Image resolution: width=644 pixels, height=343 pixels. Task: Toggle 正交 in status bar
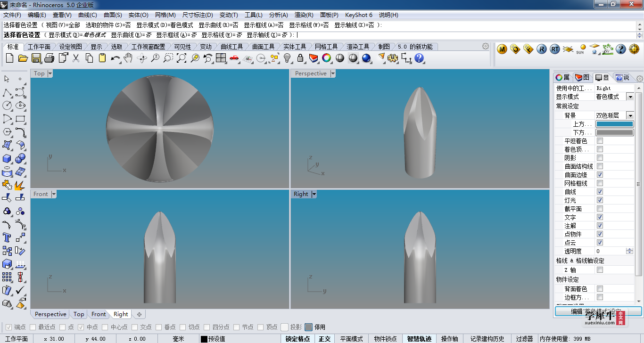[x=325, y=339]
